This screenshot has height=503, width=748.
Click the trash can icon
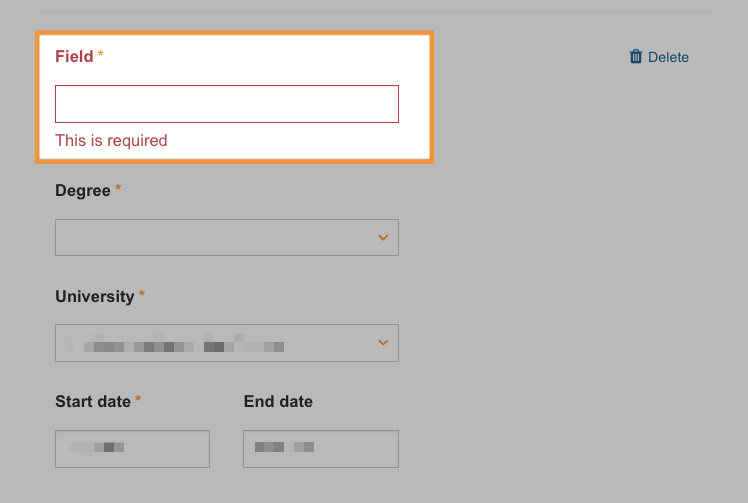[x=636, y=56]
